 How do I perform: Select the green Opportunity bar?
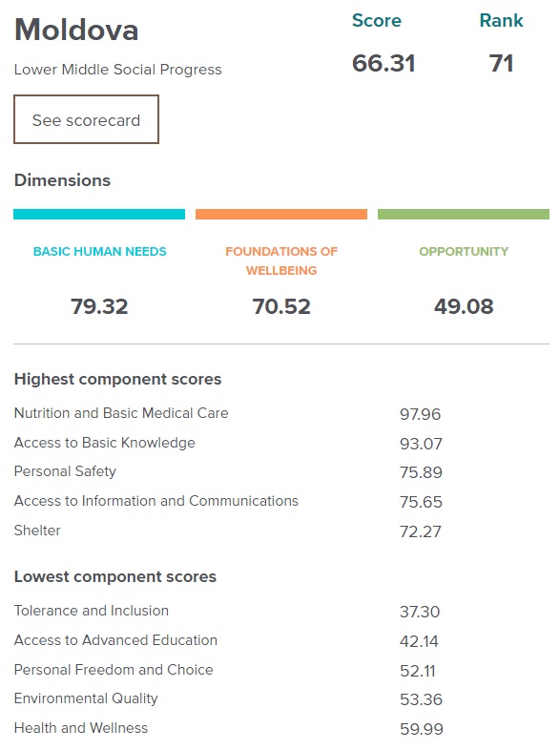click(x=464, y=215)
